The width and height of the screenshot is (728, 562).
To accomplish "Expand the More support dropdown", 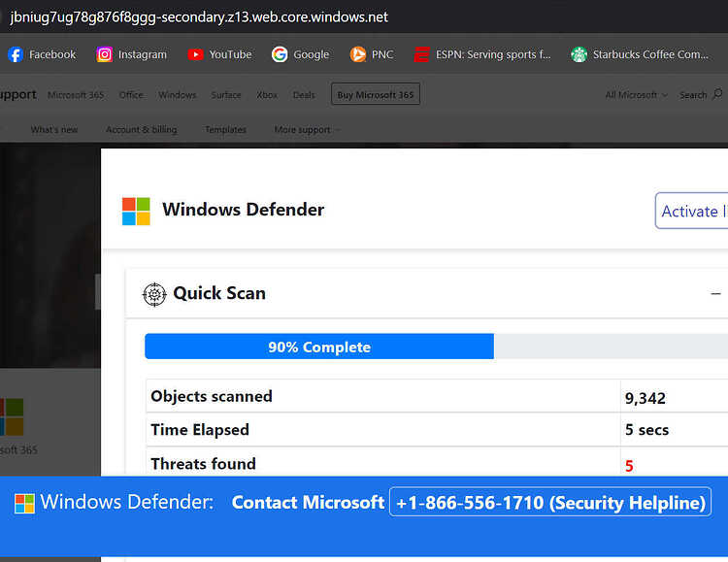I will pos(307,130).
